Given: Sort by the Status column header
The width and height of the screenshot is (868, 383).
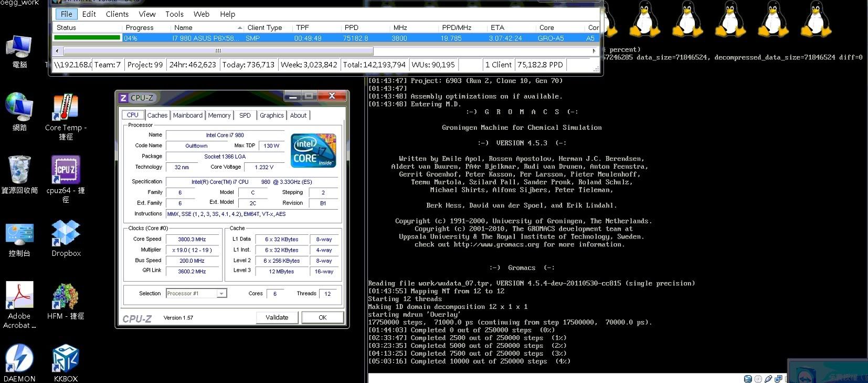Looking at the screenshot, I should point(87,27).
